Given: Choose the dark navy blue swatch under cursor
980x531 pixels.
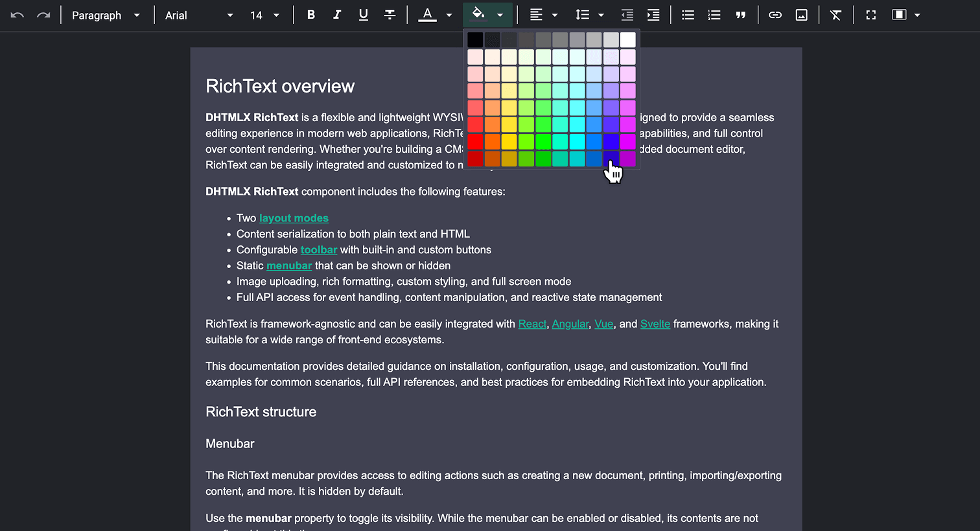Looking at the screenshot, I should pos(611,159).
